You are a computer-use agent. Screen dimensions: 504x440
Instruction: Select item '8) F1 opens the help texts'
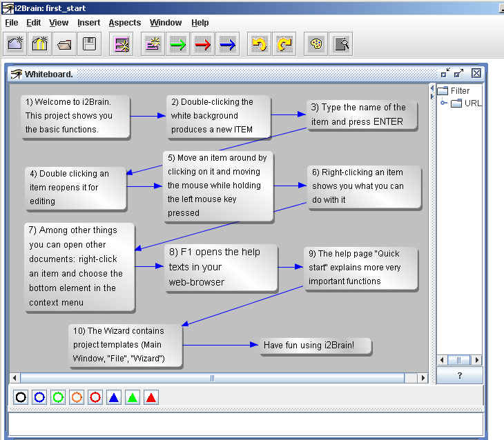221,268
